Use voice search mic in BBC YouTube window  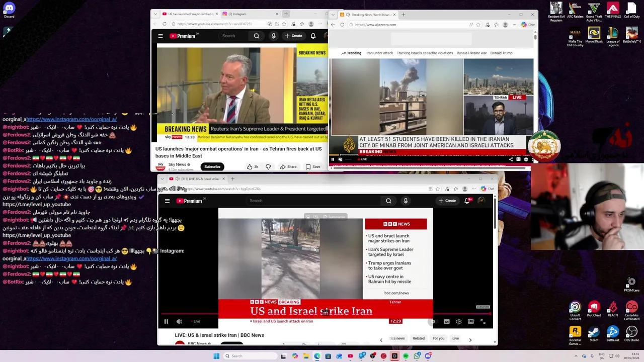[406, 201]
